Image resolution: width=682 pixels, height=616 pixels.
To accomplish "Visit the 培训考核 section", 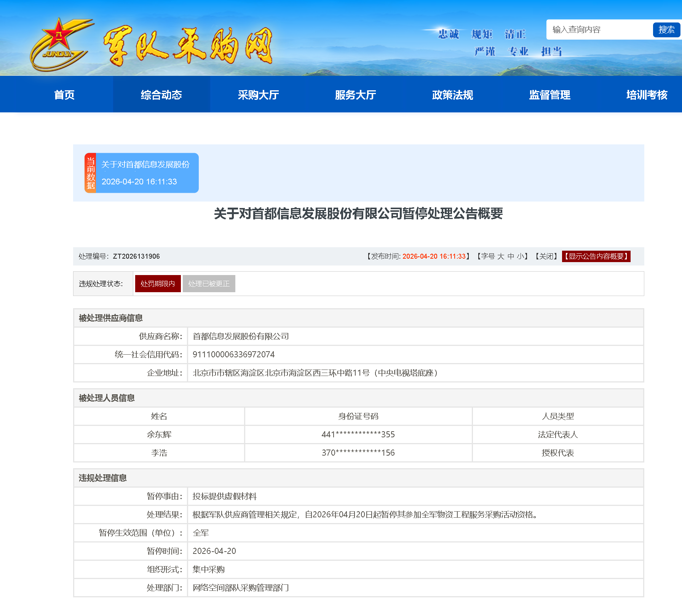I will [647, 95].
